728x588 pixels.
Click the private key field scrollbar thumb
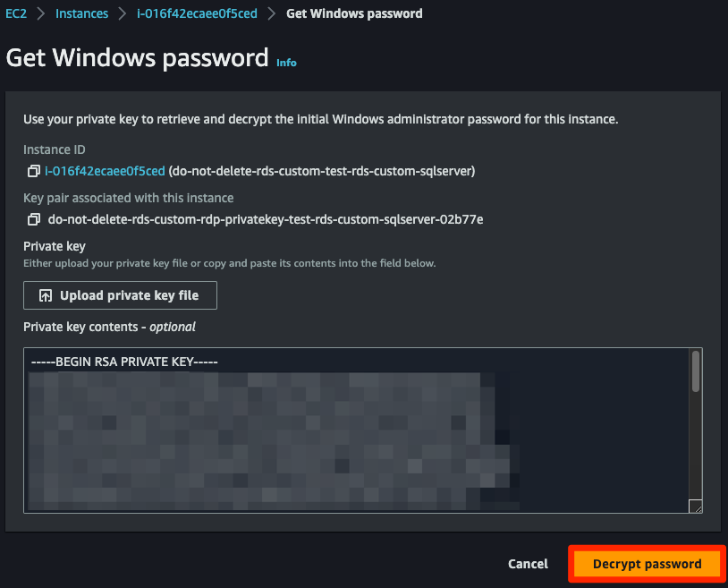pyautogui.click(x=696, y=371)
